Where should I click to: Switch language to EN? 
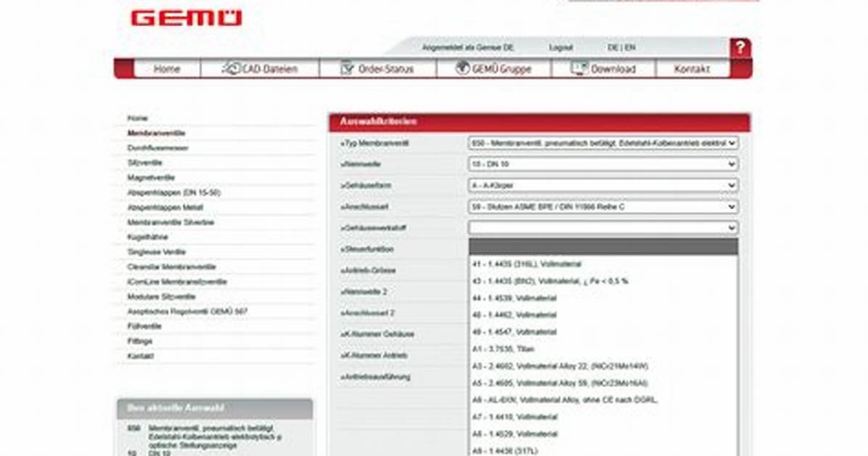point(630,48)
